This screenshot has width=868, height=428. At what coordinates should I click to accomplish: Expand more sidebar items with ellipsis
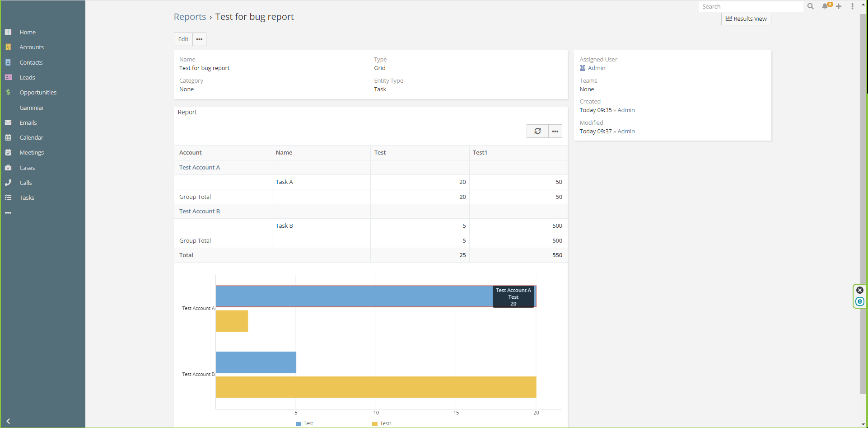tap(8, 212)
